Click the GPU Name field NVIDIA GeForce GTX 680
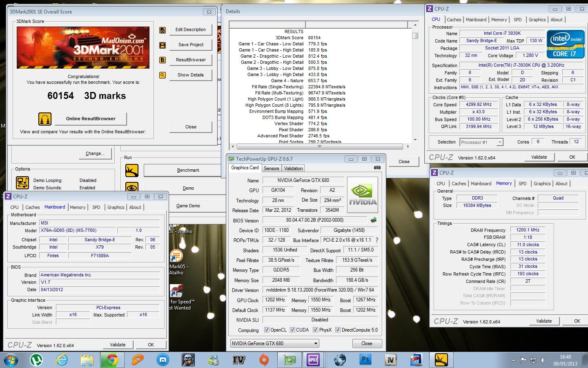The image size is (588, 368). point(303,180)
